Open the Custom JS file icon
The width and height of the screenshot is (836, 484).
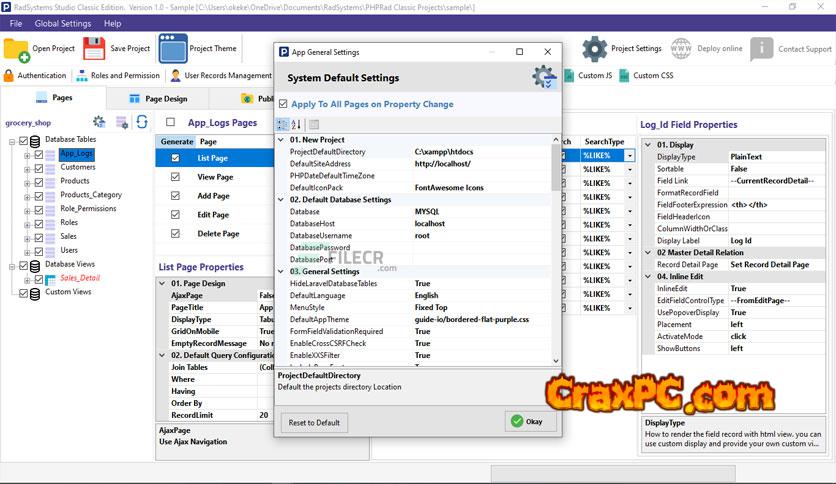[569, 76]
